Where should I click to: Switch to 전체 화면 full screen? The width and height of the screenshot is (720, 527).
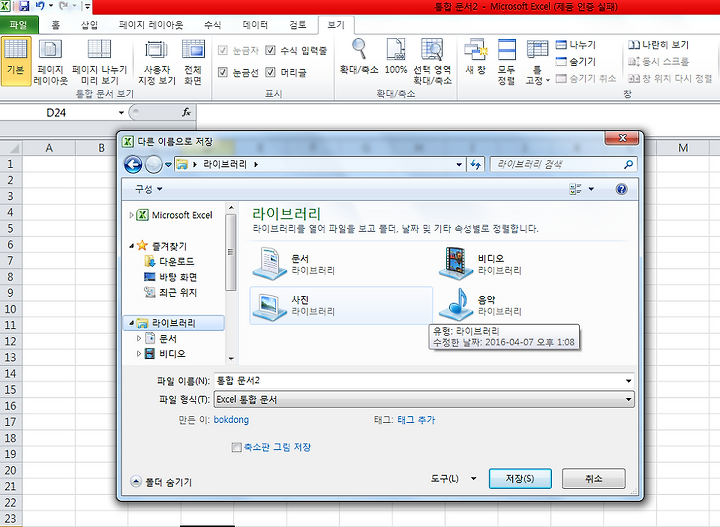pyautogui.click(x=193, y=62)
